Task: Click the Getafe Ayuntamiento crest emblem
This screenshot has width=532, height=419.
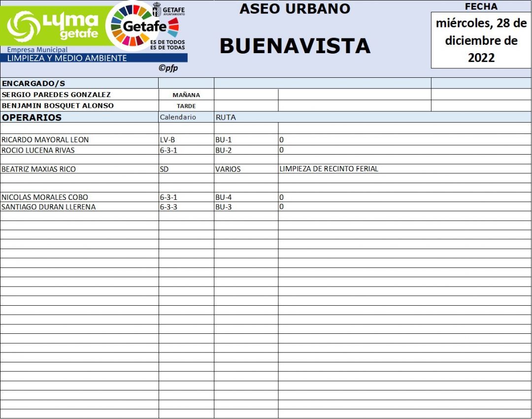Action: tap(156, 9)
